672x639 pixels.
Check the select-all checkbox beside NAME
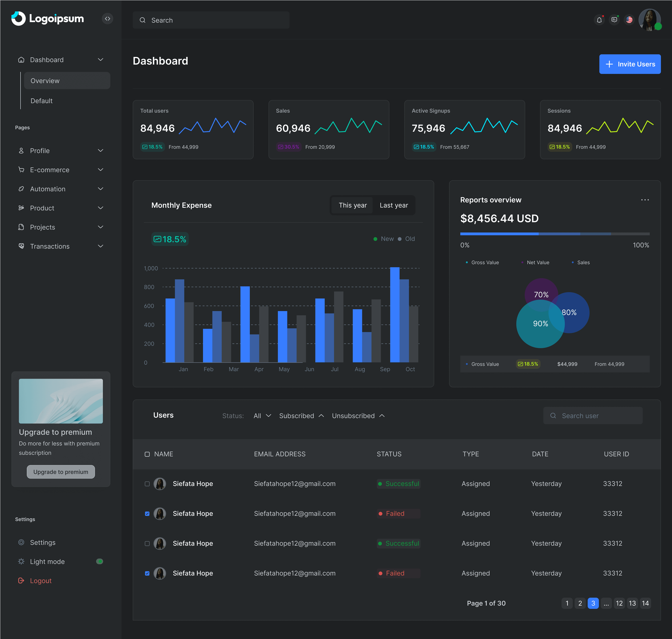[147, 454]
